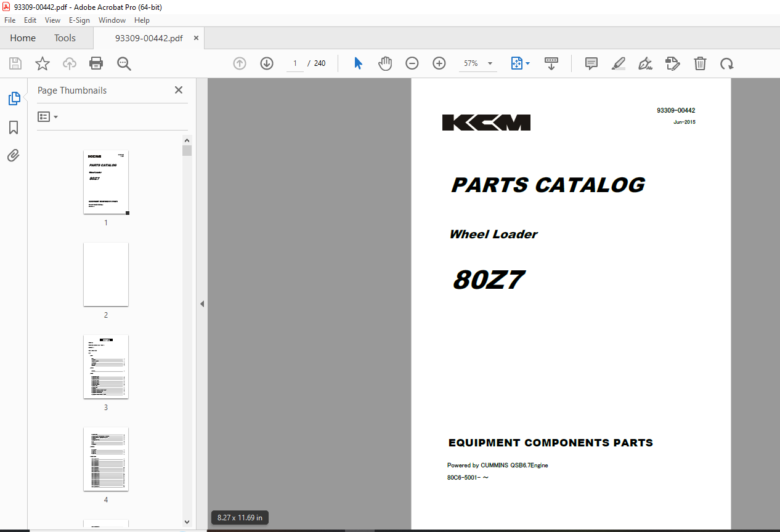This screenshot has width=780, height=532.
Task: Add a sticky note comment
Action: coord(591,63)
